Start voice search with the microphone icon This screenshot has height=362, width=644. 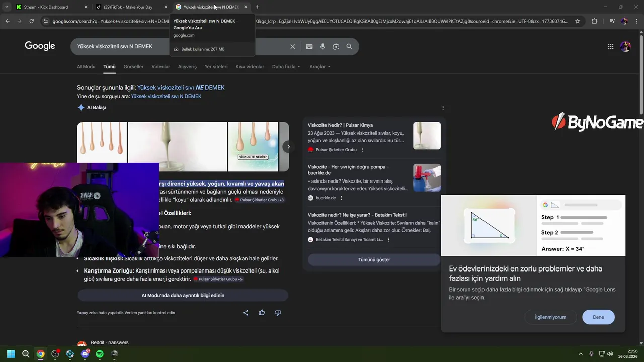tap(323, 46)
